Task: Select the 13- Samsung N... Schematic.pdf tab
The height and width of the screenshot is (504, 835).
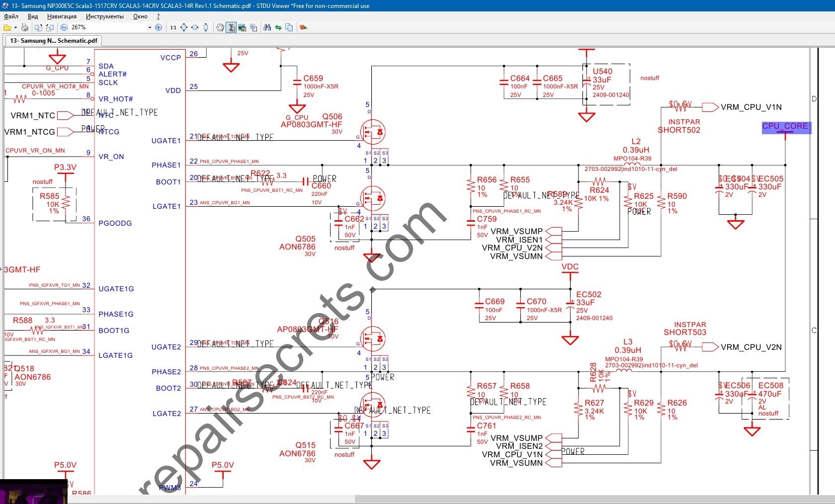Action: 54,41
